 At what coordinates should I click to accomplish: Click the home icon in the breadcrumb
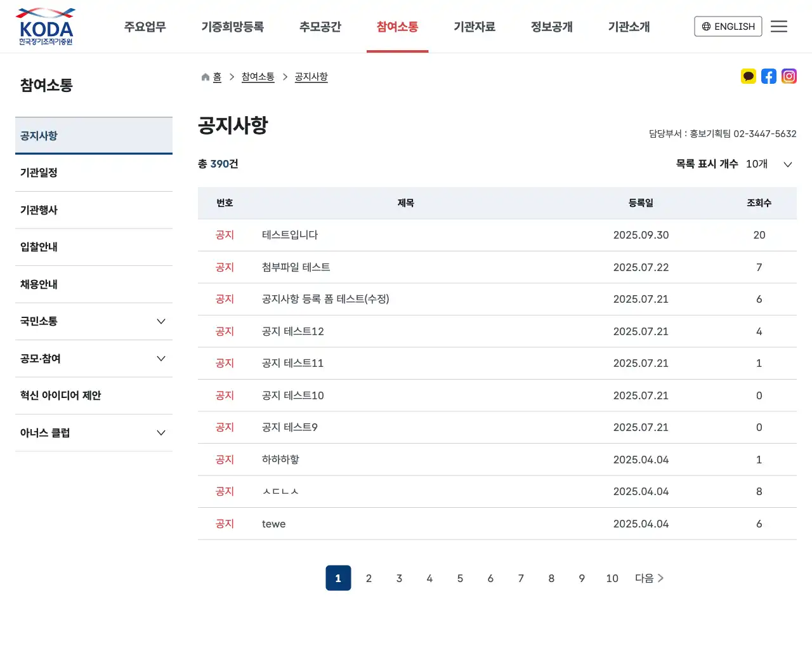pos(204,76)
